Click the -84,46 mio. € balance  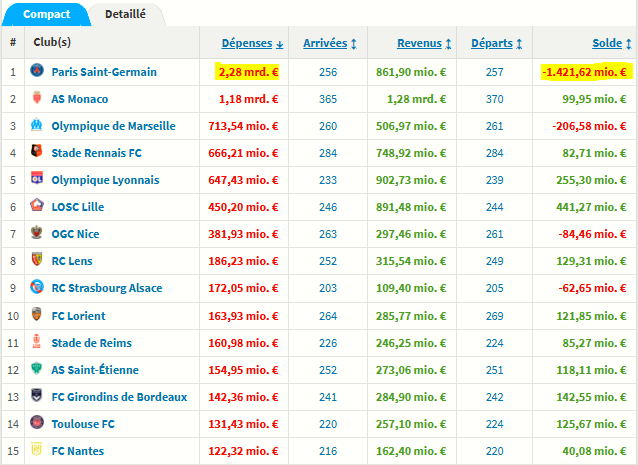point(592,234)
